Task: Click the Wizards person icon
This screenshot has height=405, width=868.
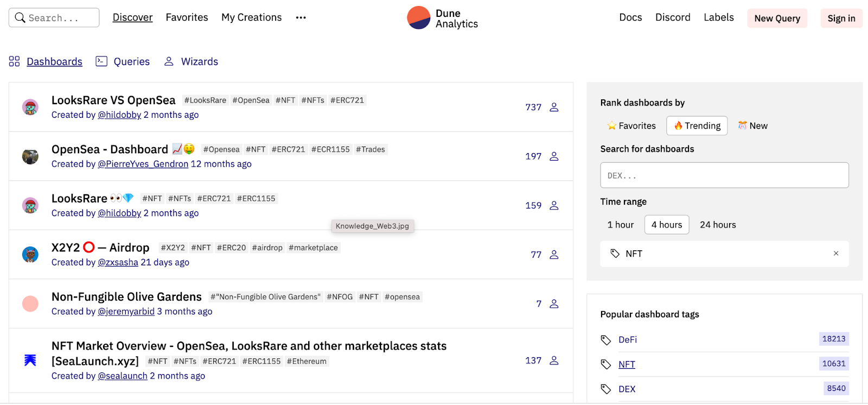Action: (x=169, y=61)
